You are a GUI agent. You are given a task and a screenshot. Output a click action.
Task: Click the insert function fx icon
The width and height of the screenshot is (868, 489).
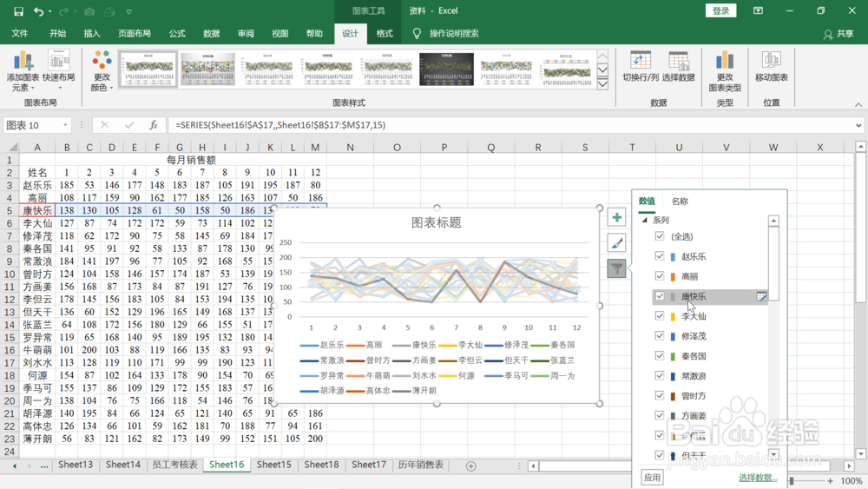click(x=154, y=125)
